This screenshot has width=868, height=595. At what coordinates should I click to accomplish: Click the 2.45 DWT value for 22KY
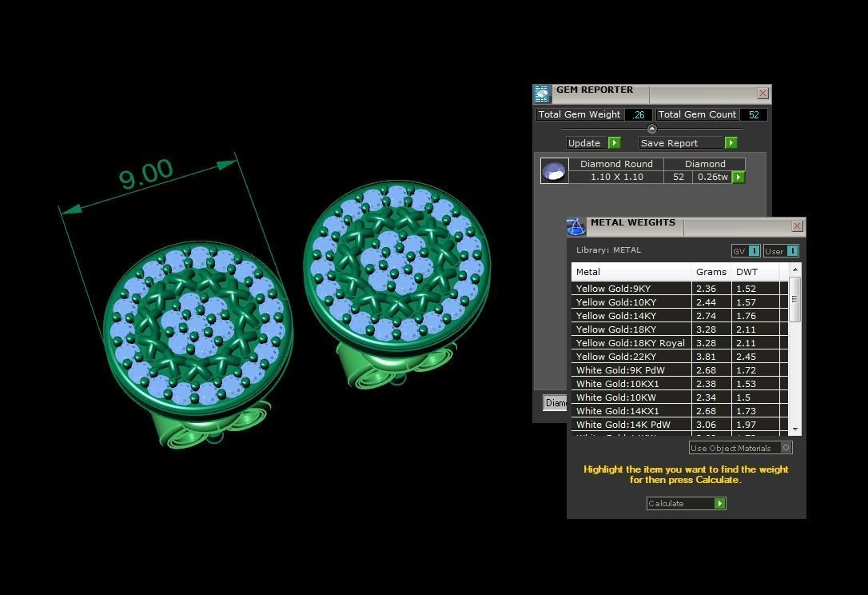click(x=755, y=357)
